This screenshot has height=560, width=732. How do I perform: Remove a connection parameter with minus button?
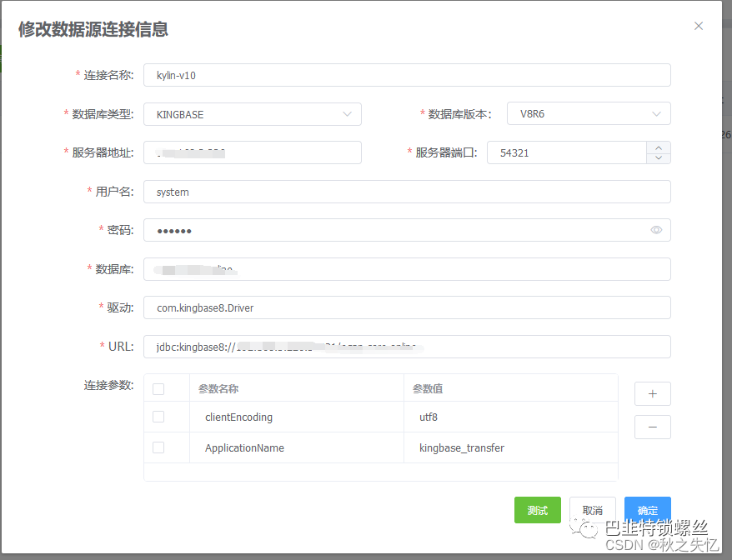(652, 427)
